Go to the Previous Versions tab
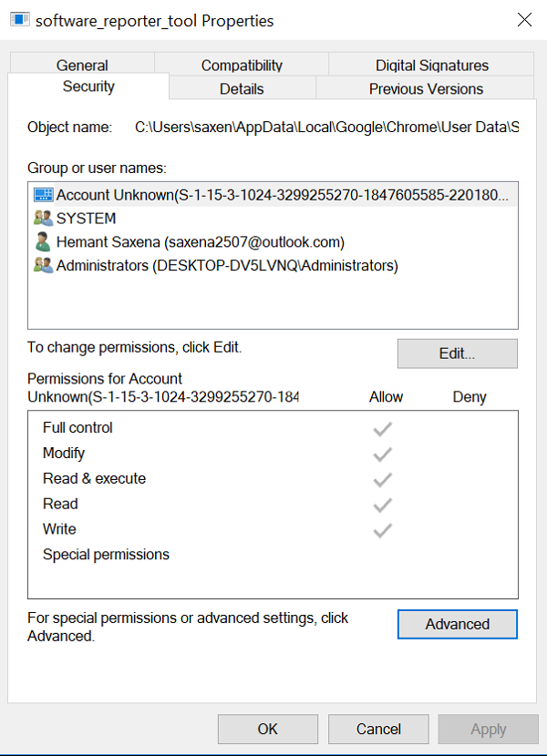 tap(426, 88)
